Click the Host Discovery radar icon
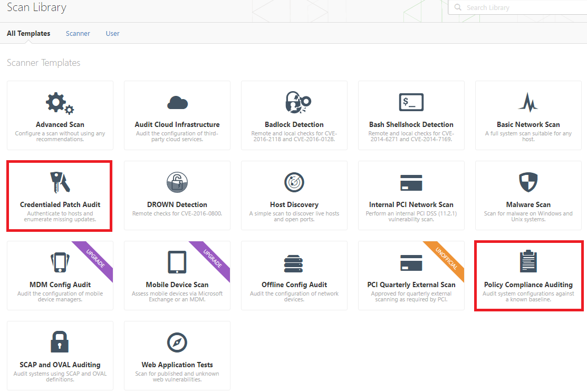This screenshot has height=392, width=587. point(294,182)
